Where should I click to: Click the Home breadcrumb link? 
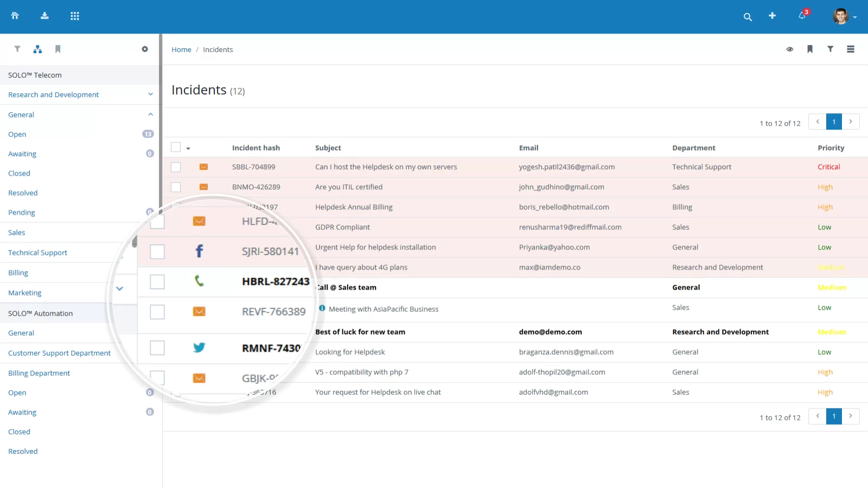click(181, 49)
